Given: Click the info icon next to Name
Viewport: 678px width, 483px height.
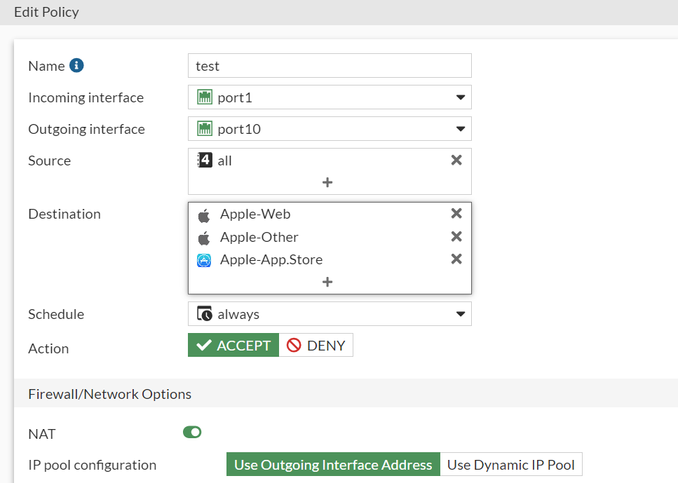Looking at the screenshot, I should point(77,66).
